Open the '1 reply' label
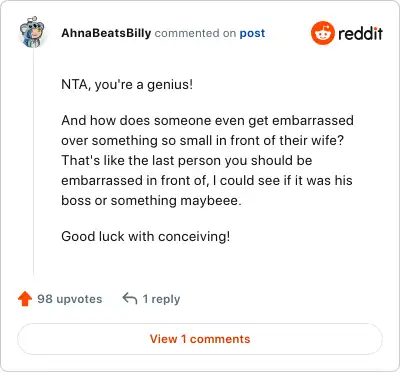400x372 pixels. pyautogui.click(x=161, y=299)
